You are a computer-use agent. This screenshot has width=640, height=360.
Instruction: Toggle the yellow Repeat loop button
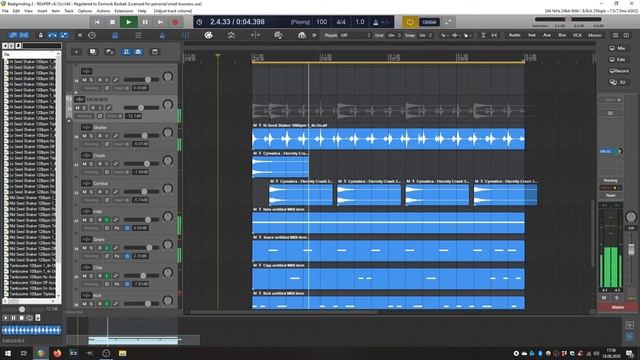(x=409, y=22)
